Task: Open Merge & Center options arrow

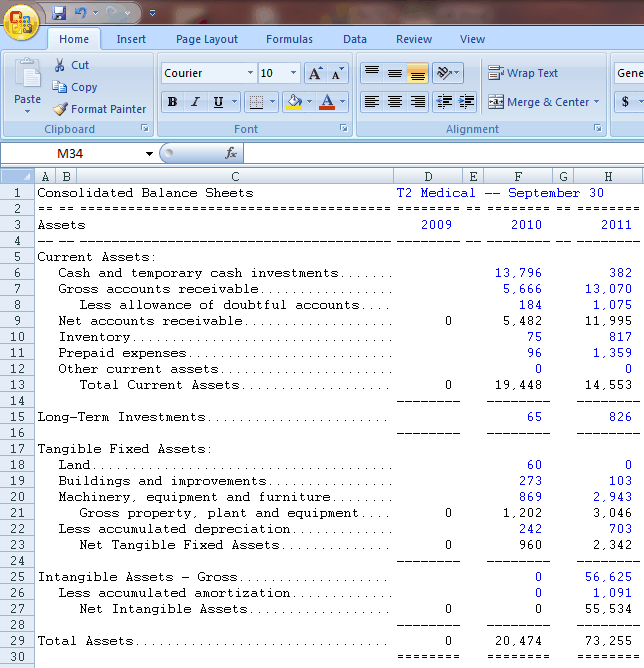Action: (596, 102)
